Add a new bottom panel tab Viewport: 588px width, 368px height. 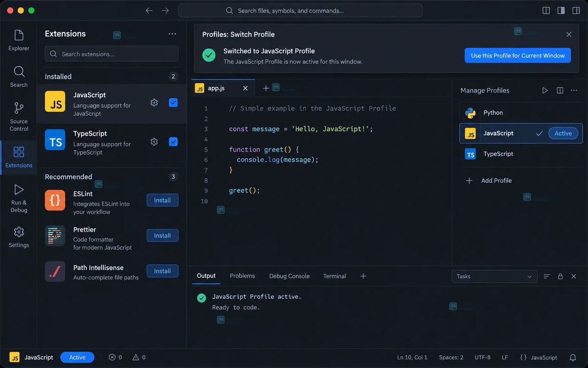coord(363,276)
